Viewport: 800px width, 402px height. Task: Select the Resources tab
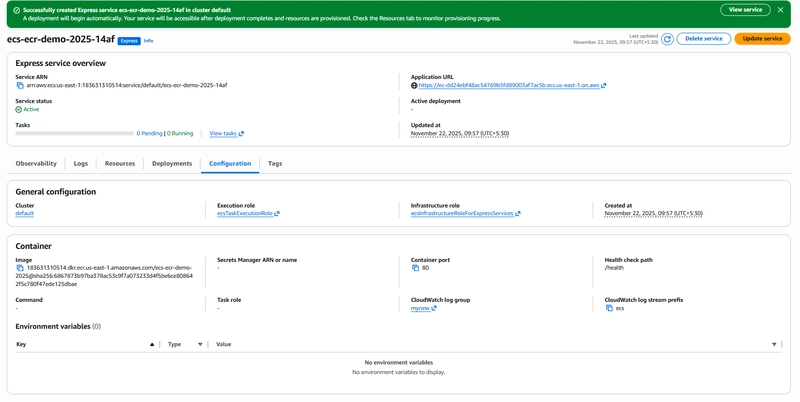pos(120,163)
